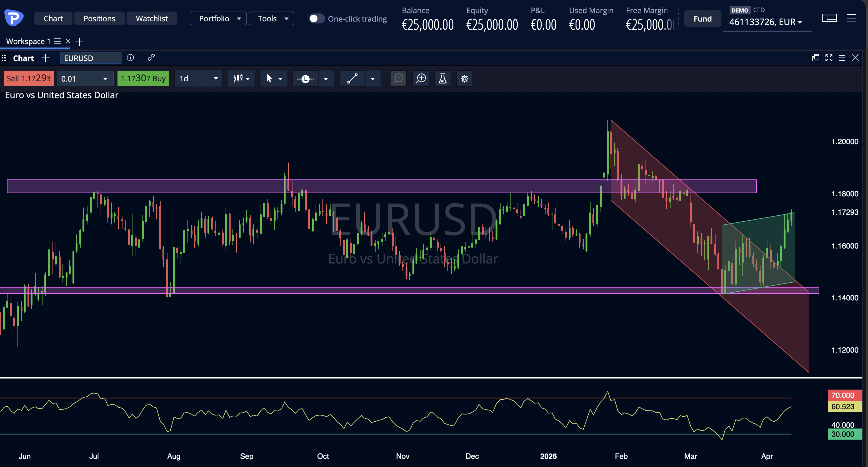Toggle One-click trading switch
The height and width of the screenshot is (467, 868).
[x=316, y=18]
